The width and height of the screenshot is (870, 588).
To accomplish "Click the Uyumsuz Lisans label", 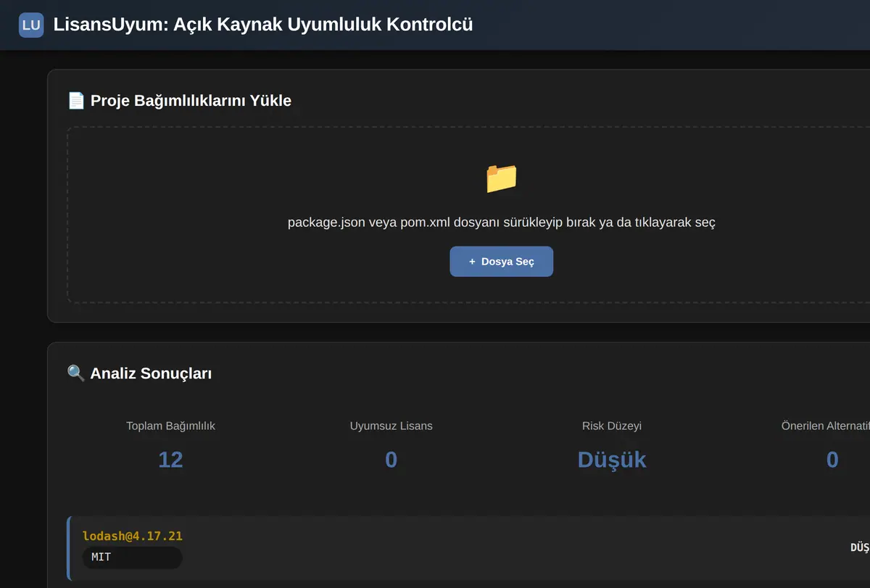I will pyautogui.click(x=391, y=426).
